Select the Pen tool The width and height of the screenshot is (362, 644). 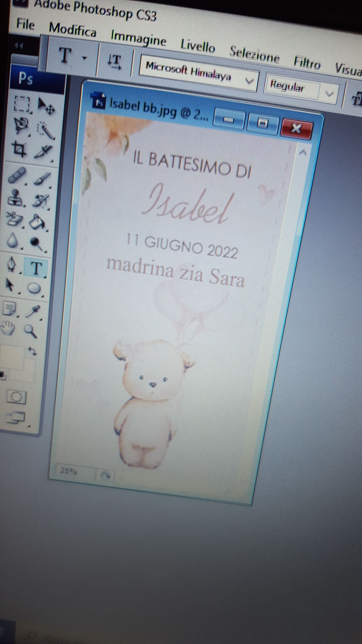[12, 264]
